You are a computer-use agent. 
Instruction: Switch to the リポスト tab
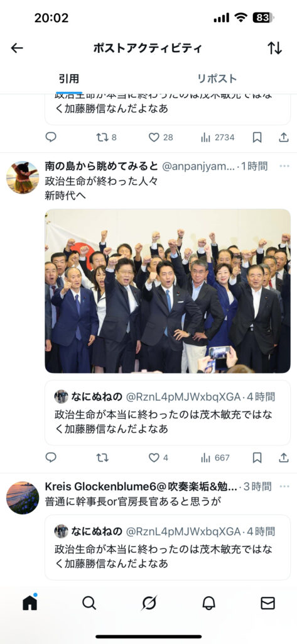click(217, 79)
